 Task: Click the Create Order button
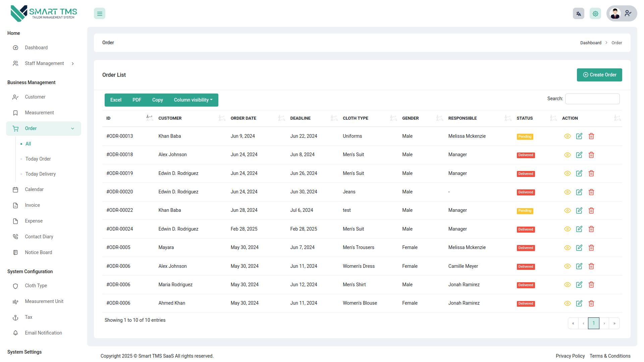tap(599, 75)
